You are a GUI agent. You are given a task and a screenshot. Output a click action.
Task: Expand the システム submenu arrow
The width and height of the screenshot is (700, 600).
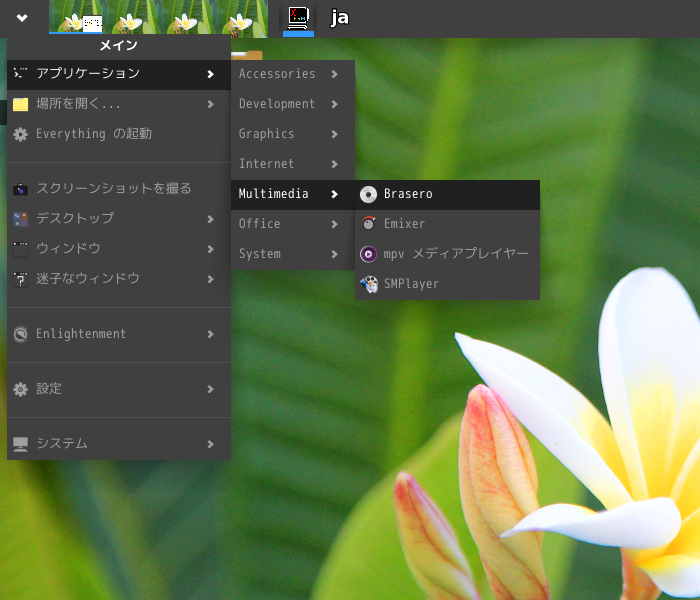[x=210, y=444]
